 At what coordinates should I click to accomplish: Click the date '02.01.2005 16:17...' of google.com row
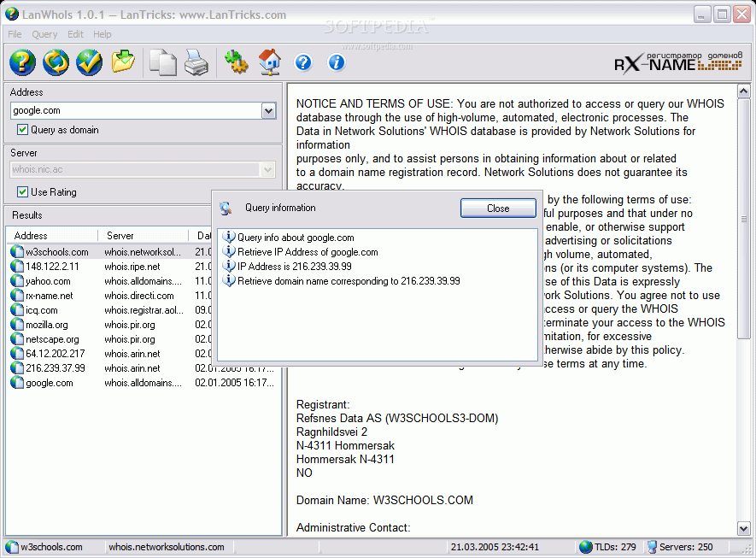click(234, 383)
